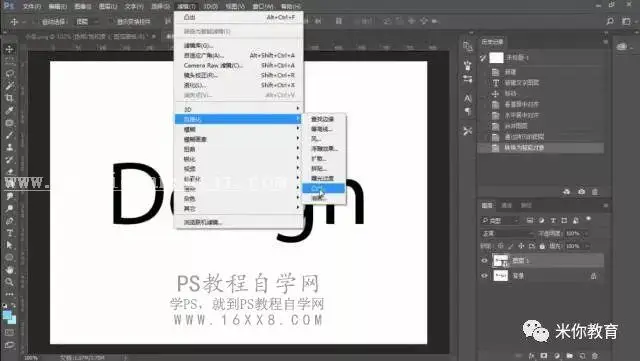Open blend mode 正常 dropdown
640x361 pixels.
click(508, 234)
